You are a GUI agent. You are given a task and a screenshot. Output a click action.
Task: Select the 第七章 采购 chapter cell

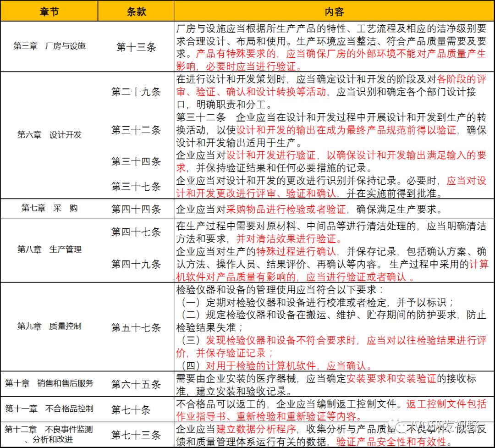[49, 209]
